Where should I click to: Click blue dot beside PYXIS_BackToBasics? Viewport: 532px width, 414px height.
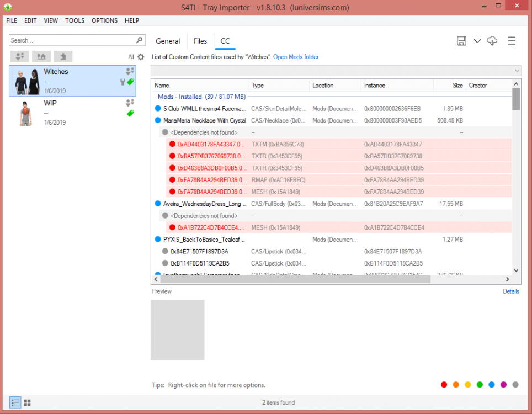tap(158, 239)
